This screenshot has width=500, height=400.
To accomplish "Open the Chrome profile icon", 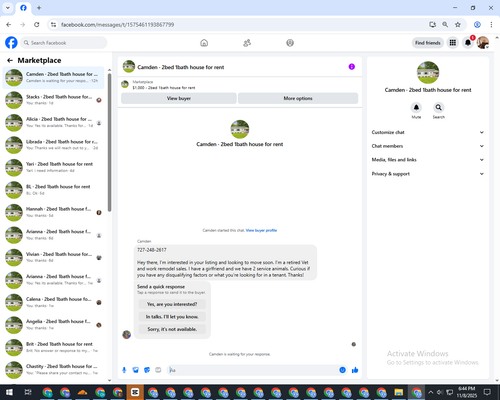I will [x=477, y=25].
